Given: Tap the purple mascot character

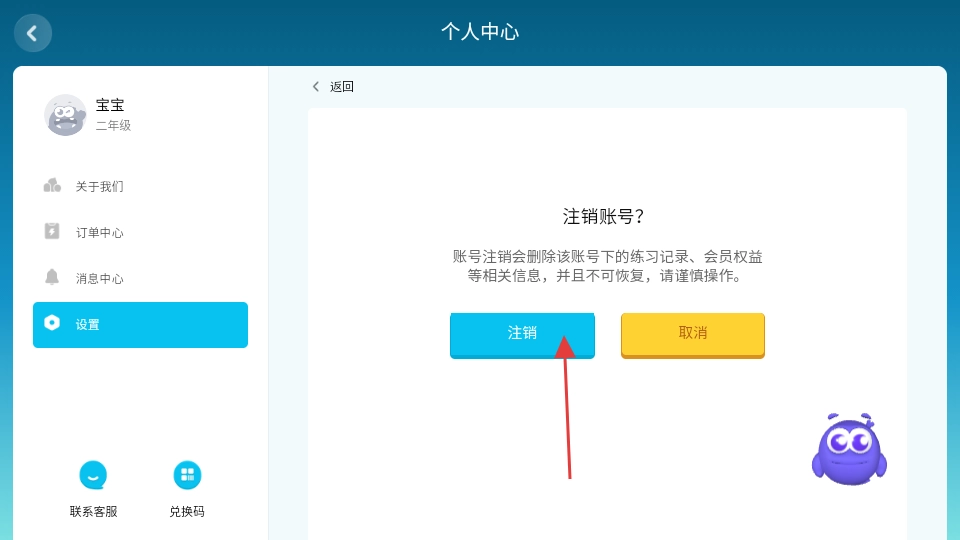Looking at the screenshot, I should click(849, 451).
